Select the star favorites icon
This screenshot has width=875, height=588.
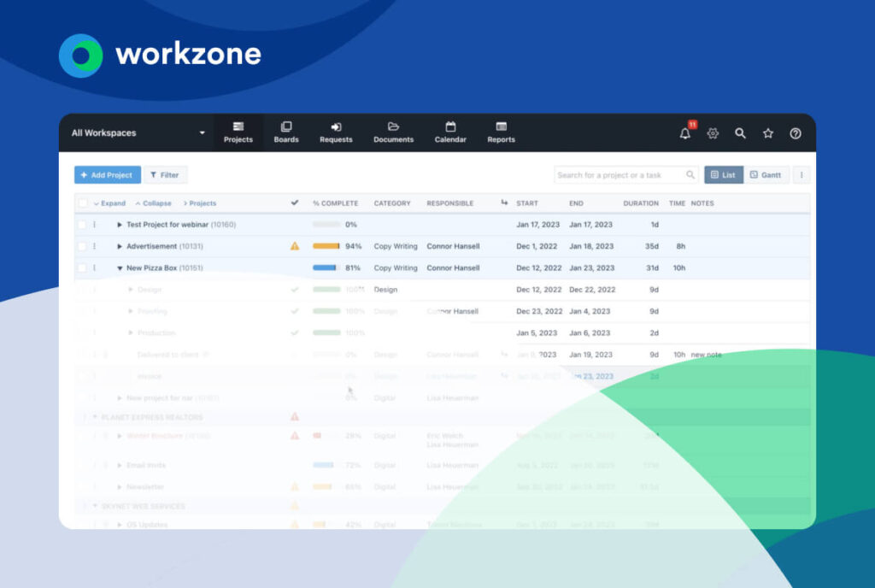click(x=767, y=133)
